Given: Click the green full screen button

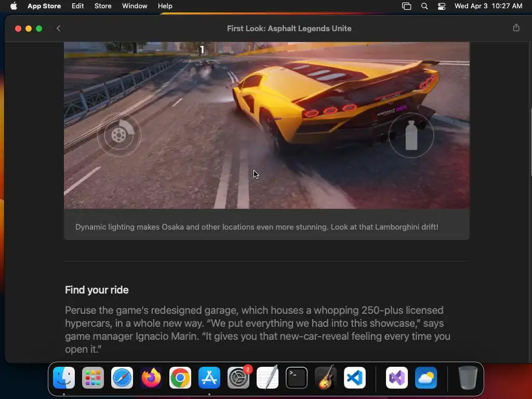Looking at the screenshot, I should [39, 29].
